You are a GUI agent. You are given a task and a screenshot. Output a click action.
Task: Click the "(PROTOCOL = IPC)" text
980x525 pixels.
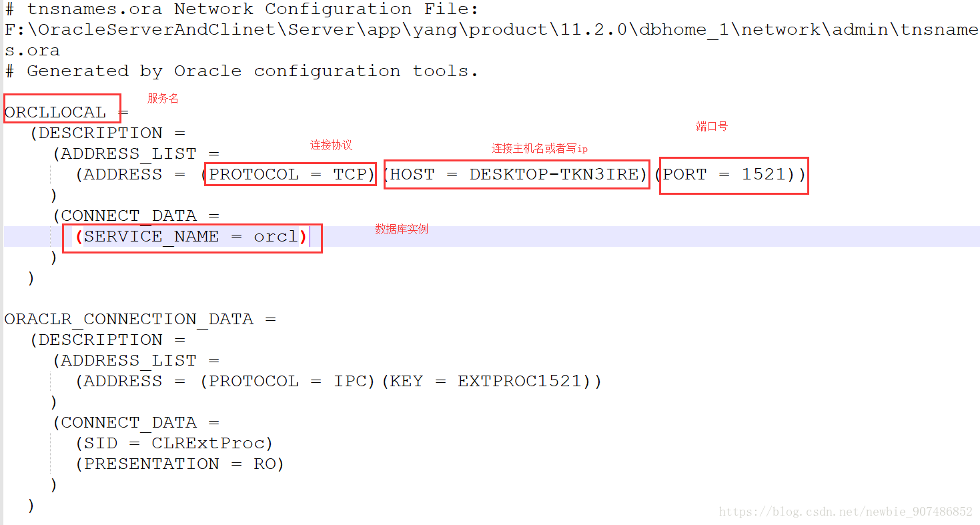(288, 382)
